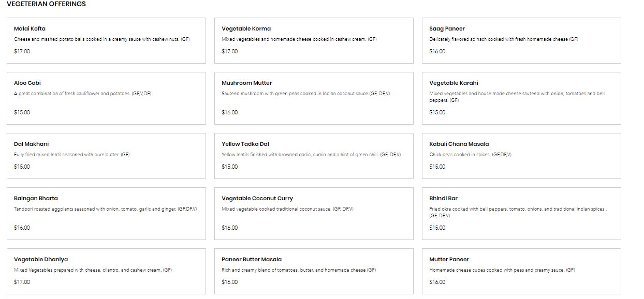This screenshot has width=644, height=299.
Task: Choose the Aloo Gobi menu card
Action: point(106,98)
